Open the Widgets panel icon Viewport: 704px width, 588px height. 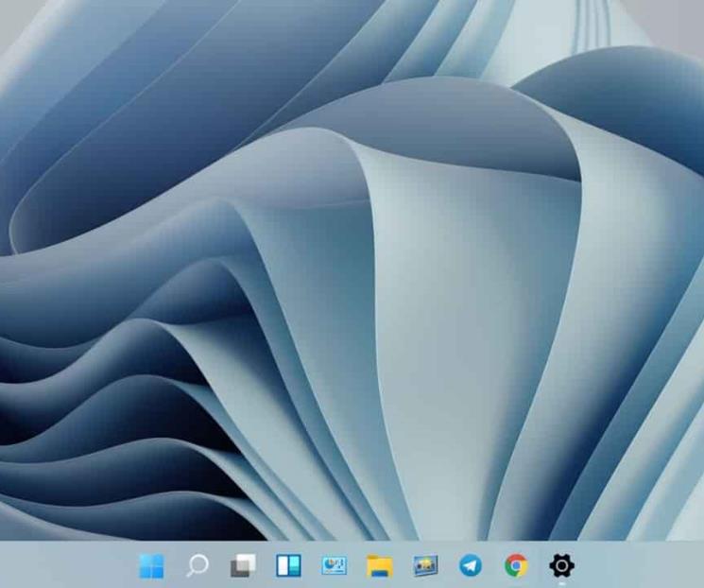tap(288, 565)
